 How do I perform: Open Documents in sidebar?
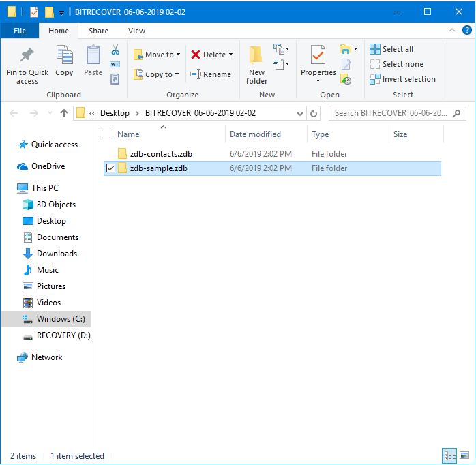pos(50,237)
